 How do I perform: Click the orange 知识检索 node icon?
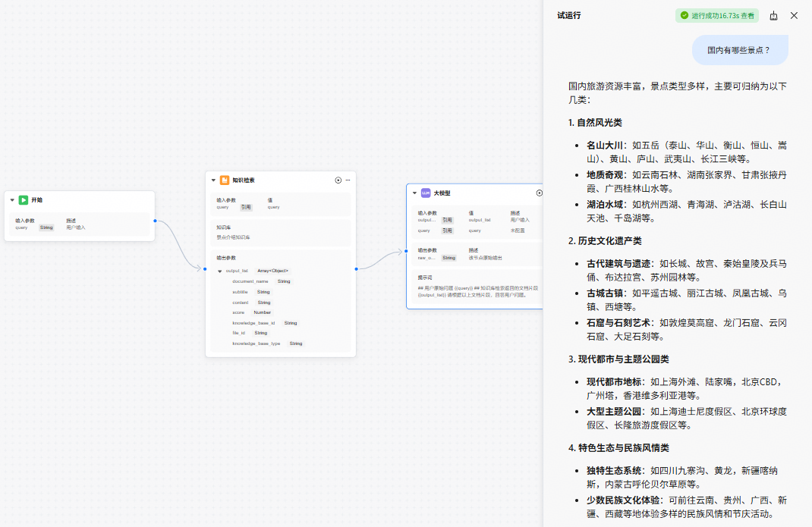click(224, 180)
